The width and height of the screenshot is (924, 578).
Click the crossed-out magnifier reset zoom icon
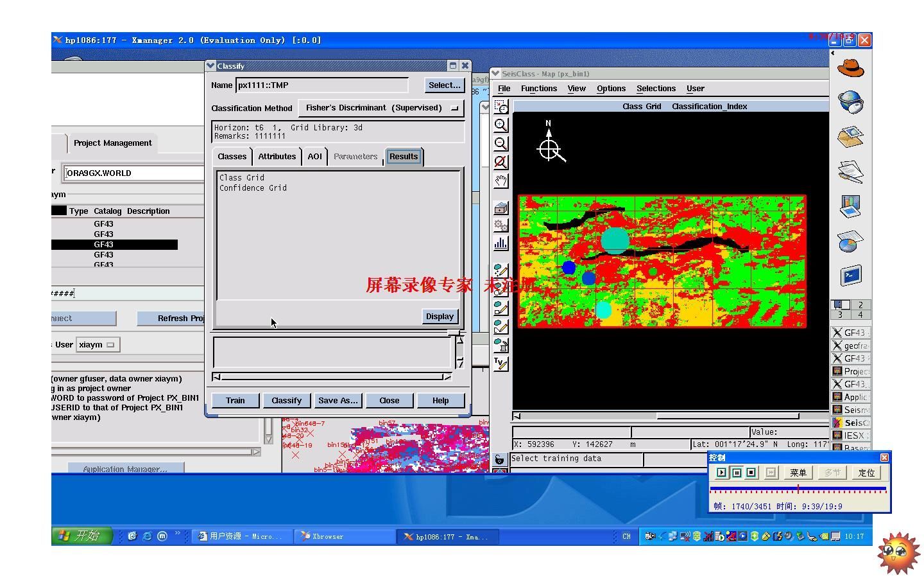pyautogui.click(x=501, y=162)
